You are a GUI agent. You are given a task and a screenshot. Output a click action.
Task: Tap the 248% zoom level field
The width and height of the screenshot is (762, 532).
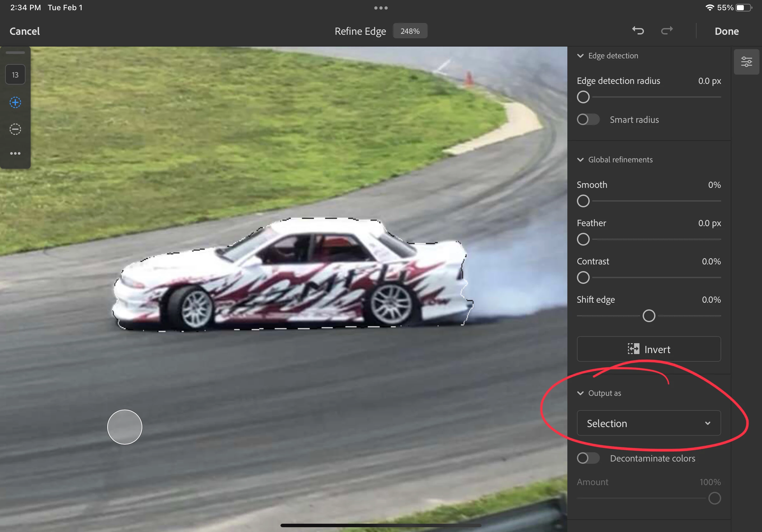[x=410, y=31]
